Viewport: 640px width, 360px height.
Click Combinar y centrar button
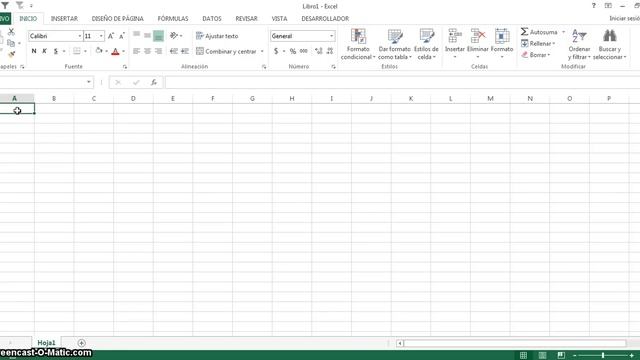226,51
